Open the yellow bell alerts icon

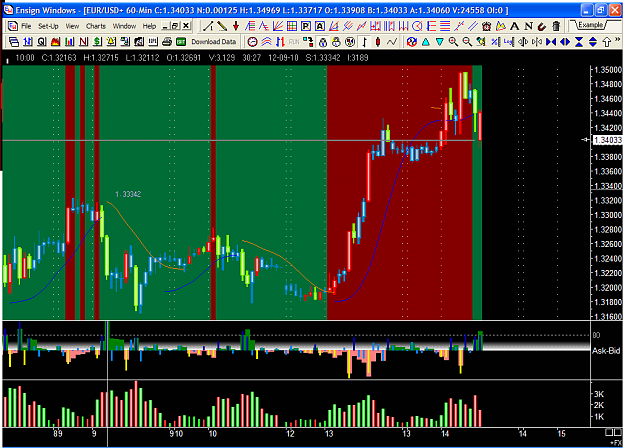pyautogui.click(x=111, y=42)
